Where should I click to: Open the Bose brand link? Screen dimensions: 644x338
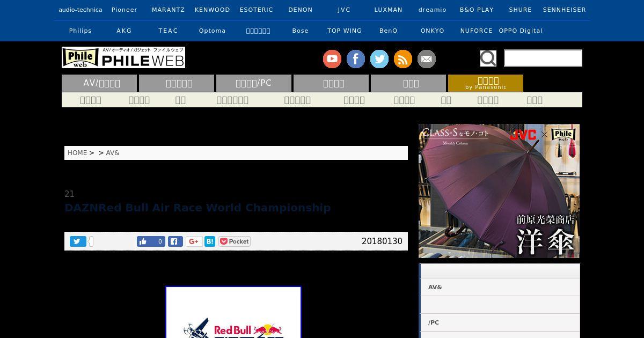point(301,31)
